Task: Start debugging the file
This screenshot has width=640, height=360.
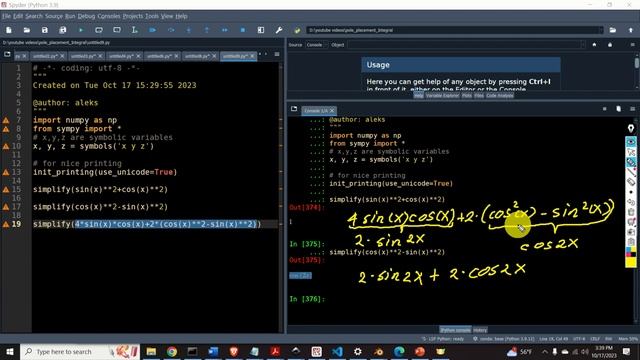Action: (152, 30)
